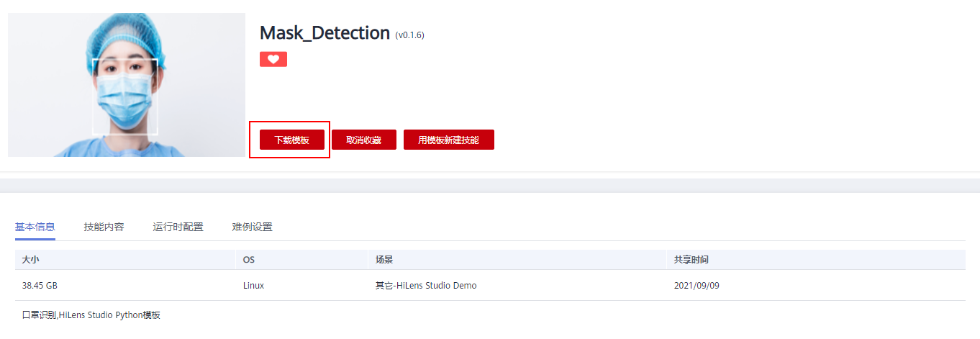Click the version label v0.1.6
This screenshot has width=980, height=339.
click(409, 35)
